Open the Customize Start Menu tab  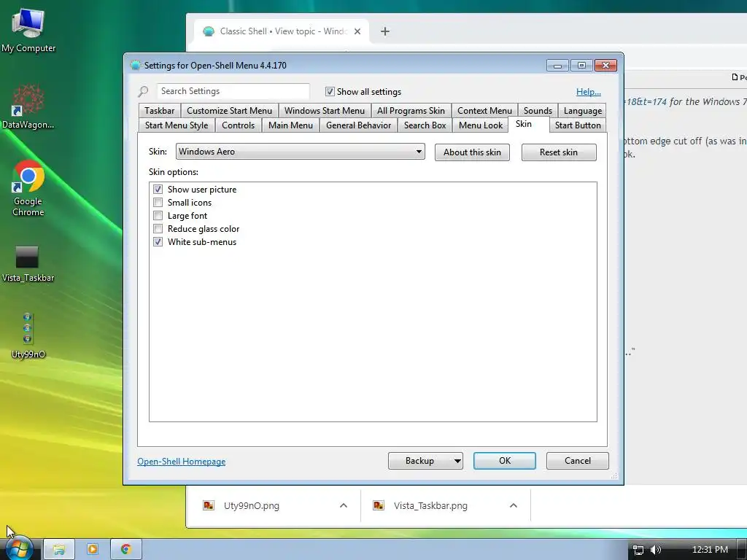click(230, 111)
